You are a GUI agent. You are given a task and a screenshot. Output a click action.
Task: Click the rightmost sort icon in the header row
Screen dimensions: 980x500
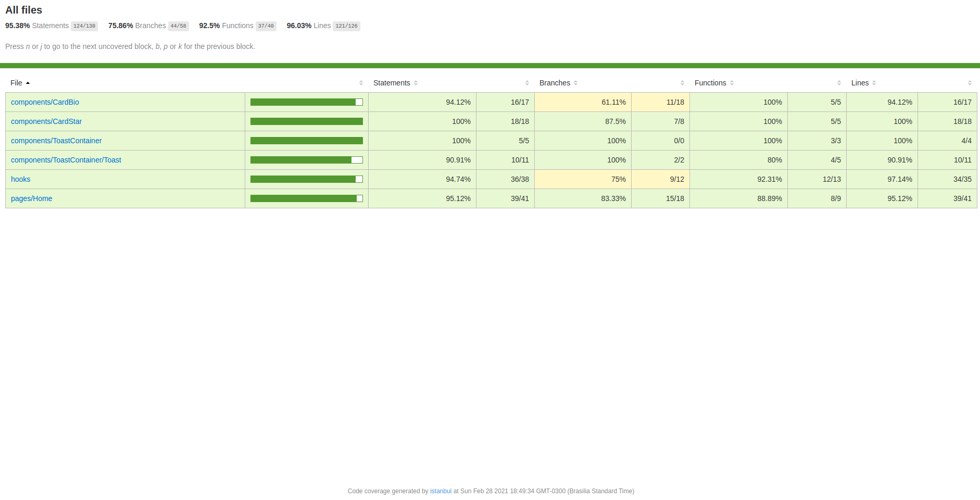[x=969, y=82]
